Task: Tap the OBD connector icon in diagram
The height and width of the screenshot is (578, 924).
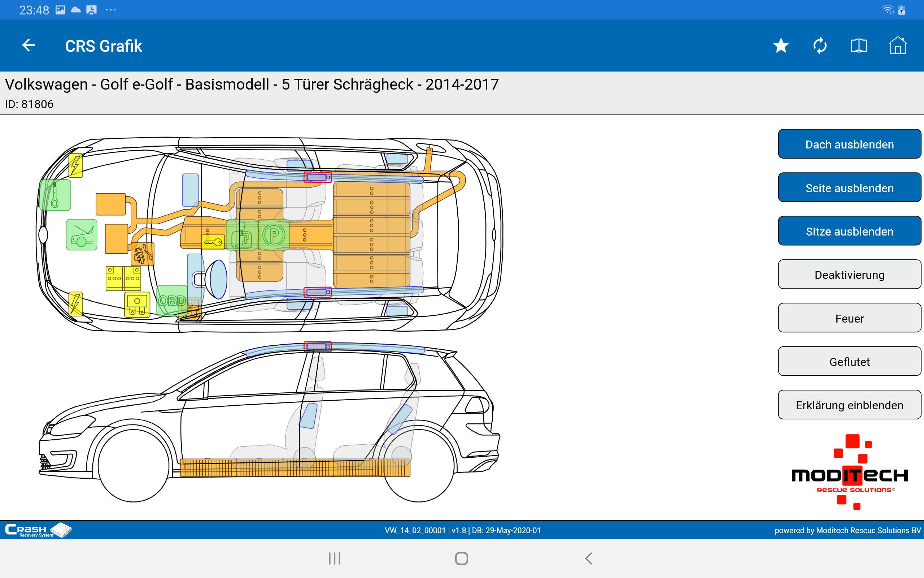Action: pyautogui.click(x=172, y=301)
